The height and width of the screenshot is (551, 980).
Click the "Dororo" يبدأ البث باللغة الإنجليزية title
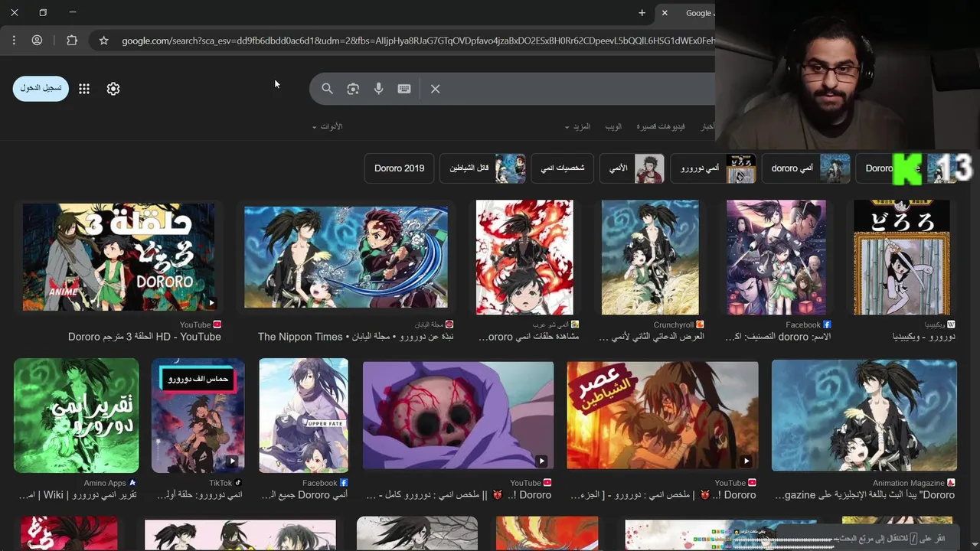[865, 495]
